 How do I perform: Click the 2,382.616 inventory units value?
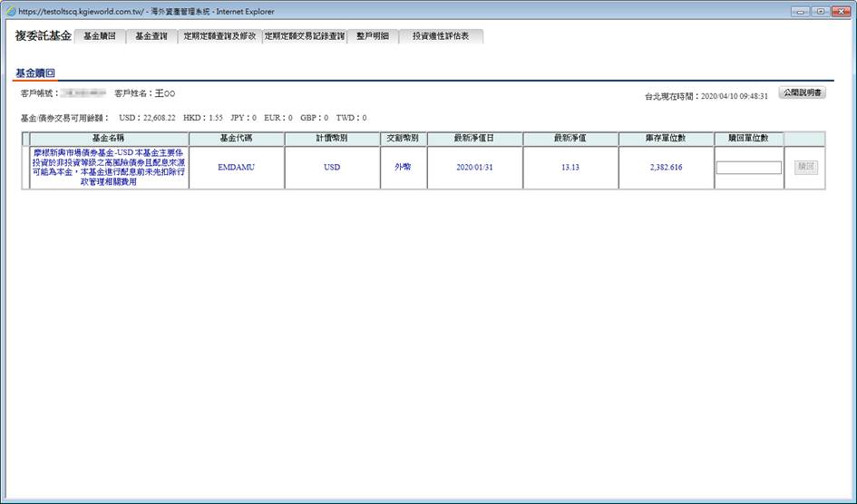pyautogui.click(x=666, y=168)
